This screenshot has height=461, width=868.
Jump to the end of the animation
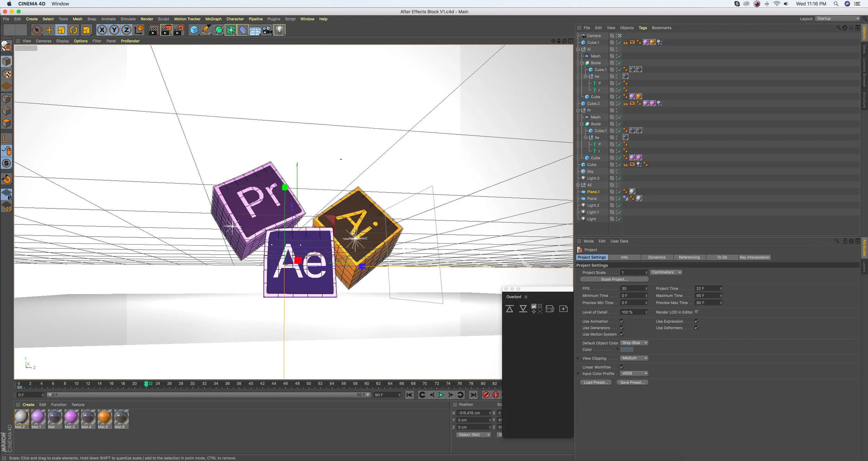click(473, 395)
